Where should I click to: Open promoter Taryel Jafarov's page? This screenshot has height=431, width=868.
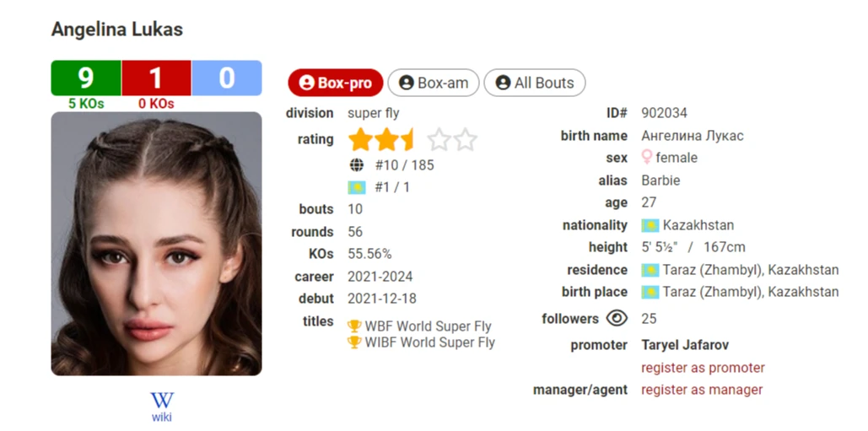click(x=685, y=345)
